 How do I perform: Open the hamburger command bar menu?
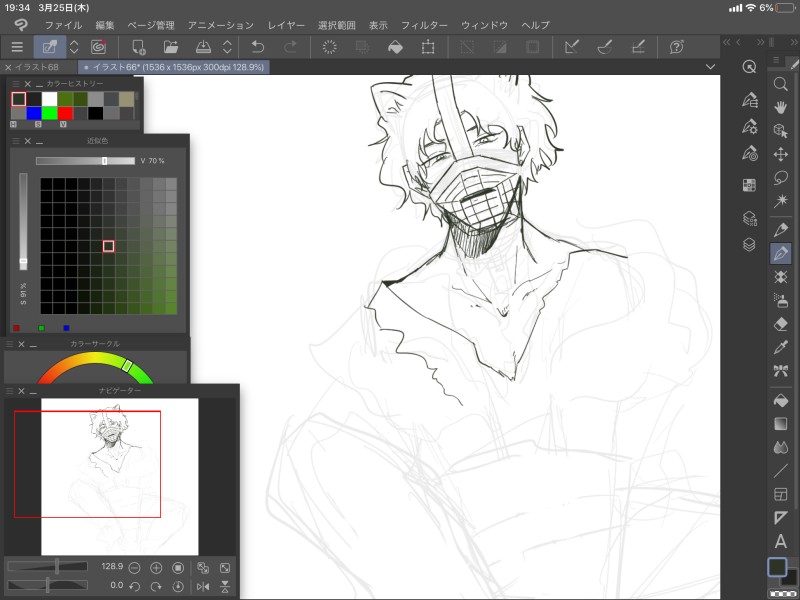[x=17, y=47]
